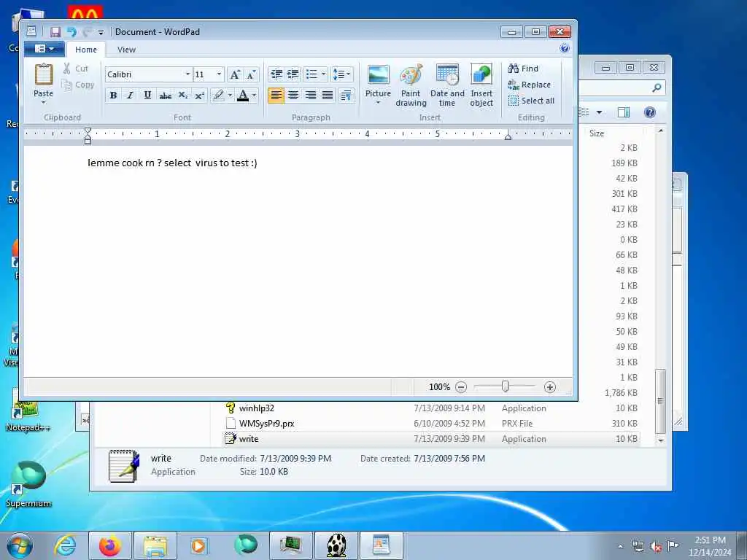
Task: Click the zoom in plus button
Action: [550, 387]
